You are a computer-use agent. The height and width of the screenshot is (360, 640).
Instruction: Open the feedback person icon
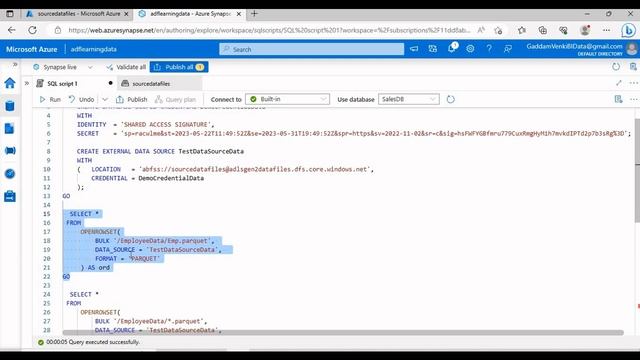(508, 49)
